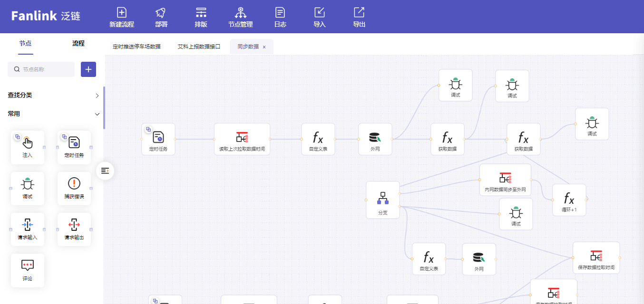The width and height of the screenshot is (644, 304).
Task: Select the 请求输入 node in the palette
Action: pos(27,229)
